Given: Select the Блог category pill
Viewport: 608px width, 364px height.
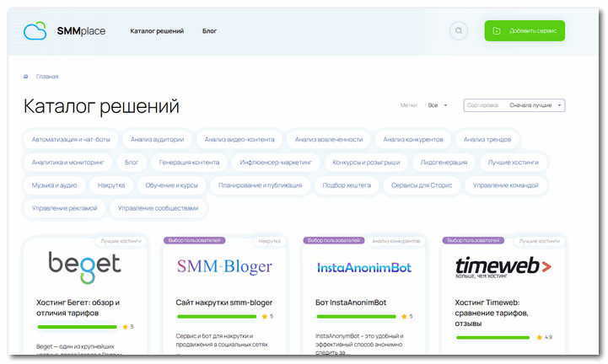Looking at the screenshot, I should click(132, 162).
